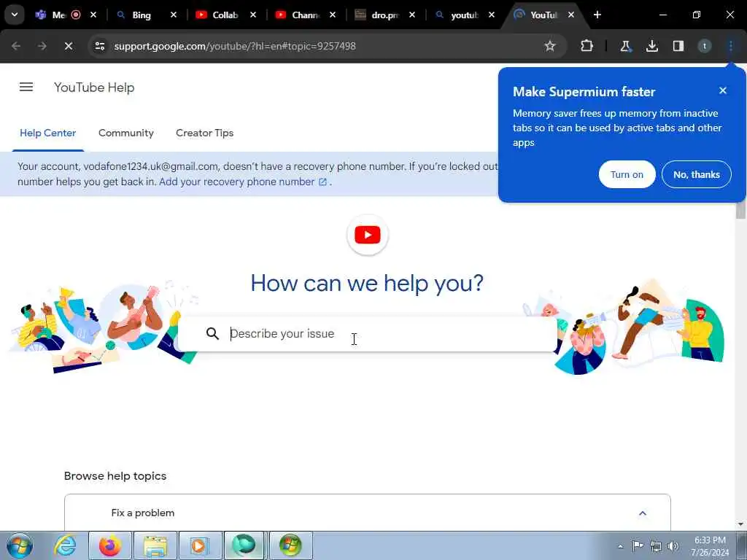Click the YouTube Help title
The image size is (747, 560).
pyautogui.click(x=94, y=87)
